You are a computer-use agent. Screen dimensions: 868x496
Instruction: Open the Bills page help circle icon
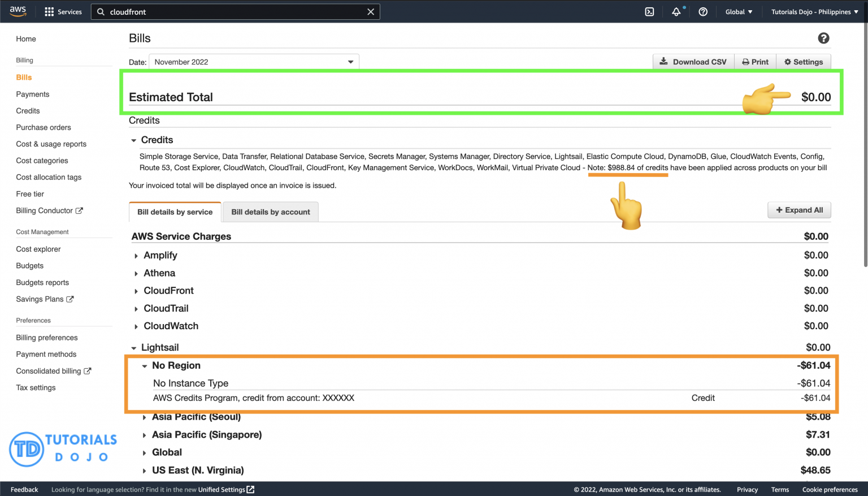click(x=823, y=38)
